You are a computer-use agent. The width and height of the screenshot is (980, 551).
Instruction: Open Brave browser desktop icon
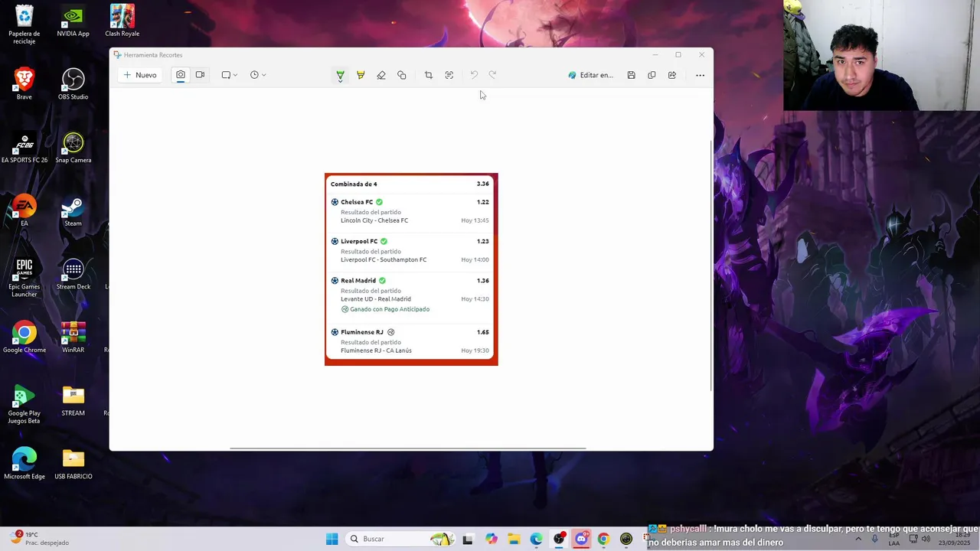click(24, 84)
